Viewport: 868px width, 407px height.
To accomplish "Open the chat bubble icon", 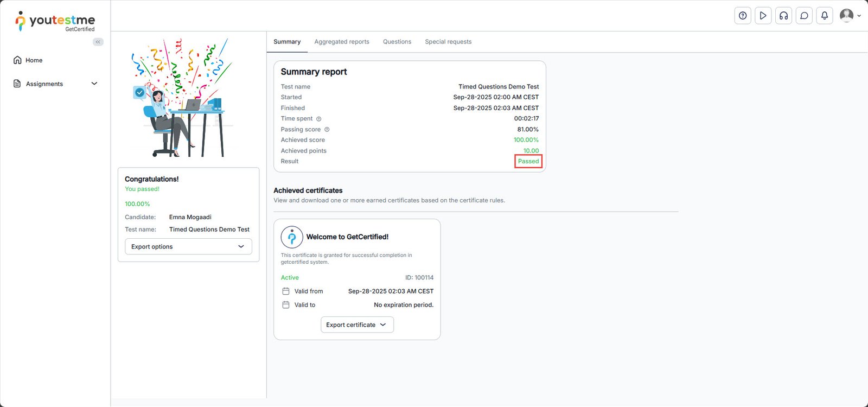I will (804, 16).
